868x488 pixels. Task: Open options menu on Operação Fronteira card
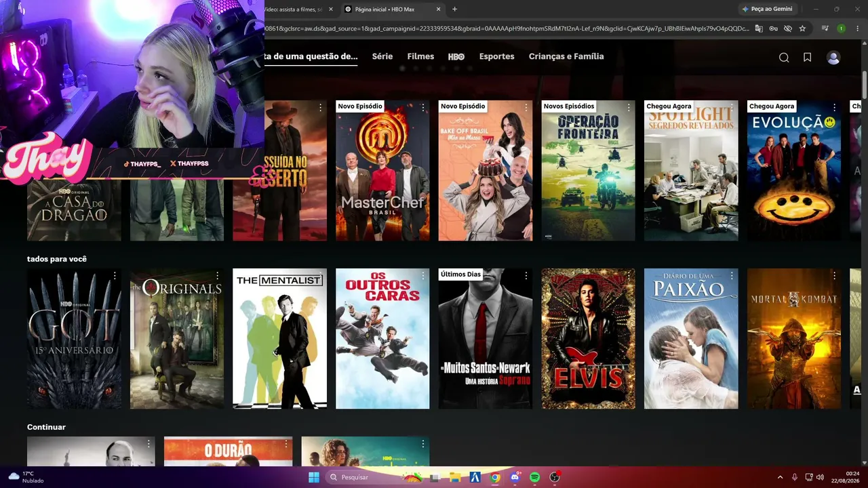coord(629,108)
